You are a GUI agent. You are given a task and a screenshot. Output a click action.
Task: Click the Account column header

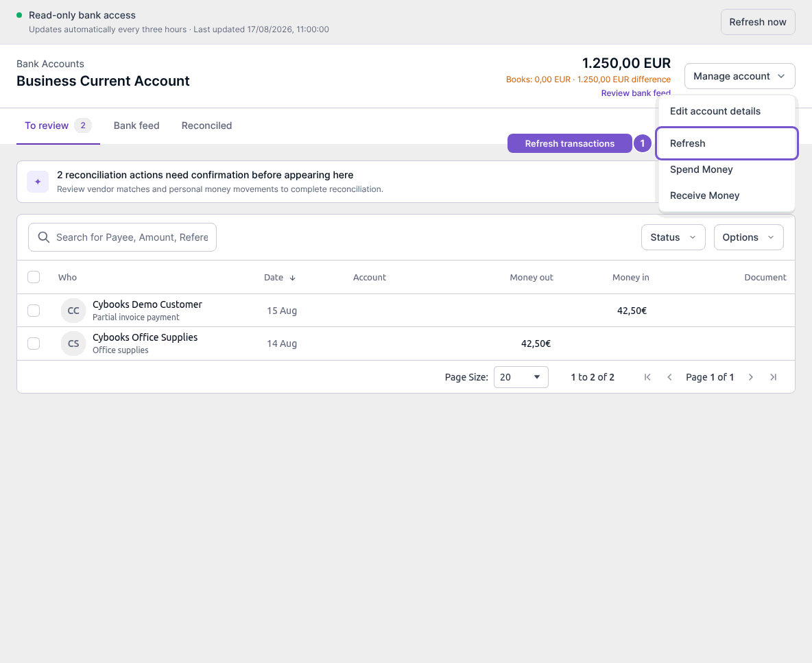pos(369,278)
